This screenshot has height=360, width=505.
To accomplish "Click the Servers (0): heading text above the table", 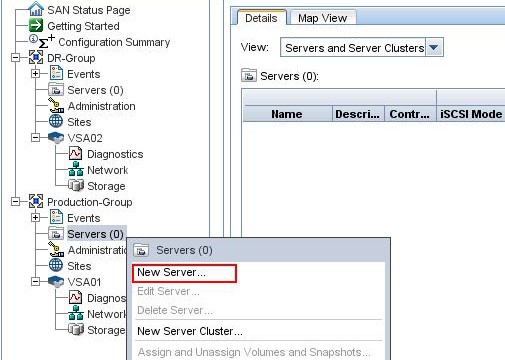I will (x=289, y=76).
